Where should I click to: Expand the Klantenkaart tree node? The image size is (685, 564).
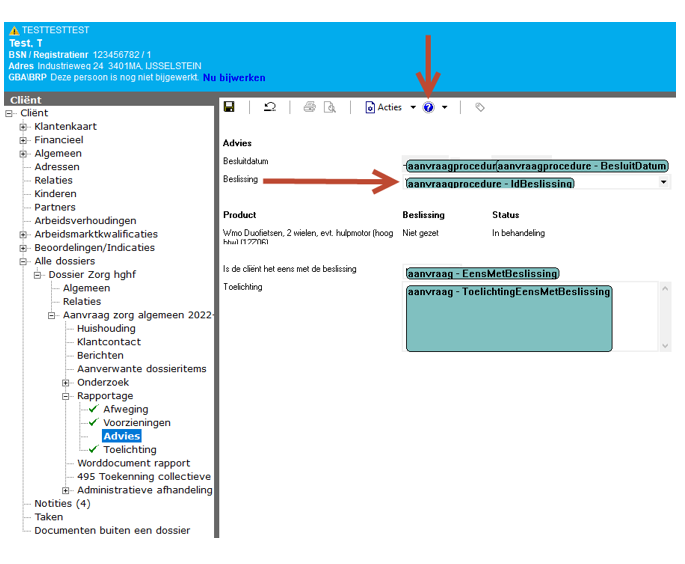click(x=24, y=127)
